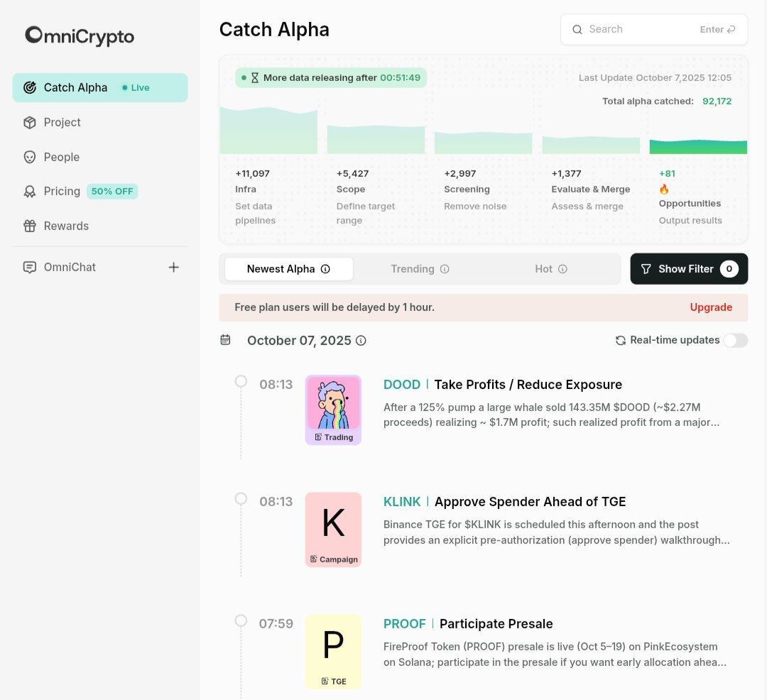Click the 50% OFF badge
Viewport: 767px width, 700px height.
click(x=112, y=191)
